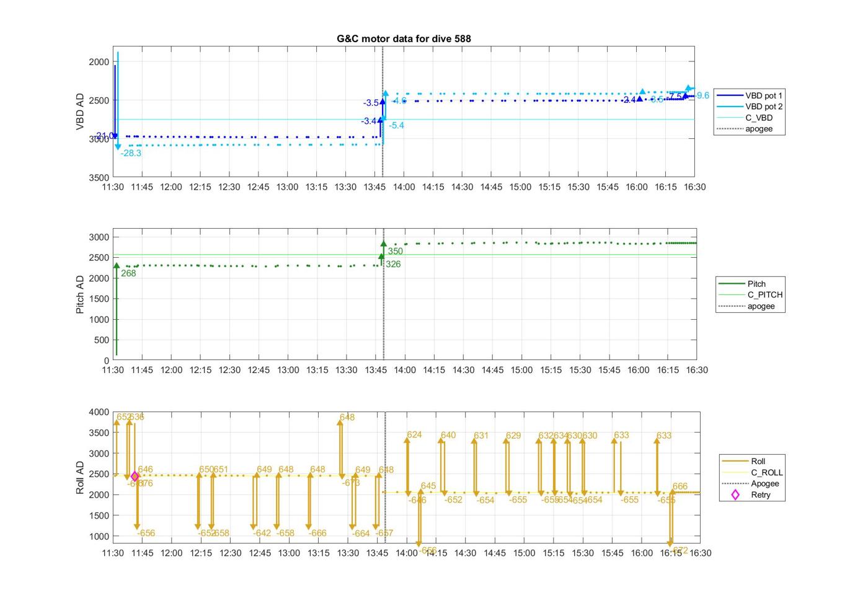Image resolution: width=868 pixels, height=611 pixels.
Task: Click the magenta Retry diamond on roll plot
Action: point(135,476)
